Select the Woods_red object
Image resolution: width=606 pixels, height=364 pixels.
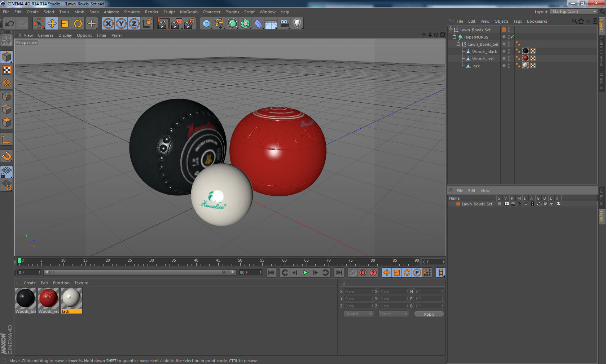[x=483, y=59]
